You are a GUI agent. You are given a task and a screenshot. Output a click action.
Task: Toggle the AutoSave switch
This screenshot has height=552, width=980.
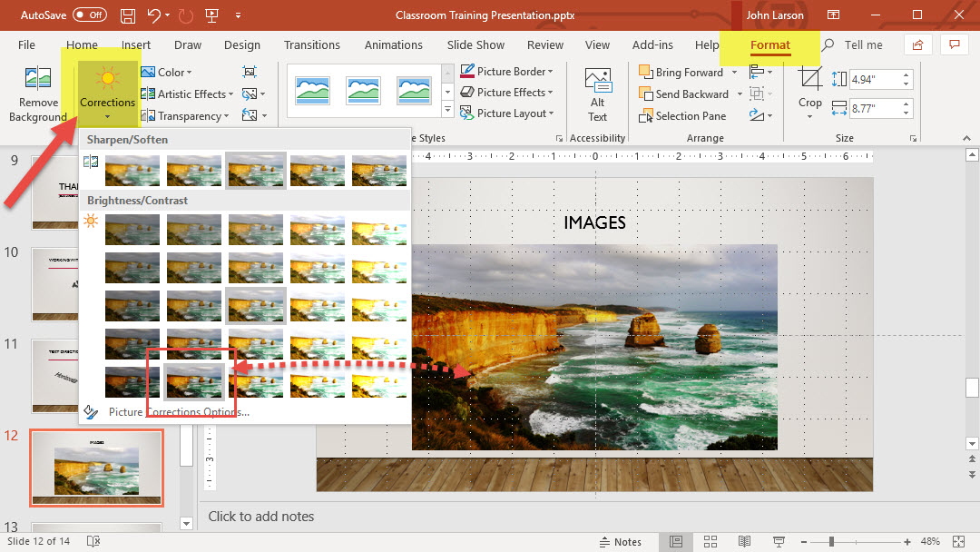pos(89,15)
